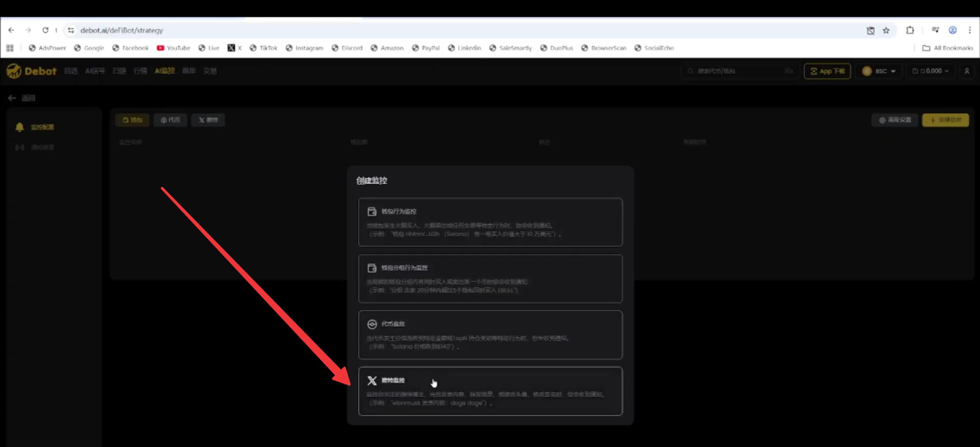Bookmark this page with star icon
Screen dimensions: 980x447
pyautogui.click(x=886, y=30)
